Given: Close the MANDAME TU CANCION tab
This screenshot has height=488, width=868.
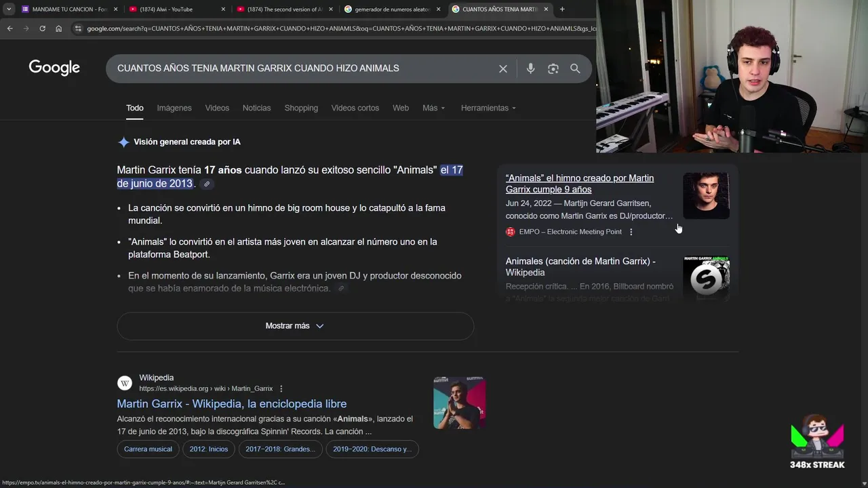Looking at the screenshot, I should [x=115, y=9].
